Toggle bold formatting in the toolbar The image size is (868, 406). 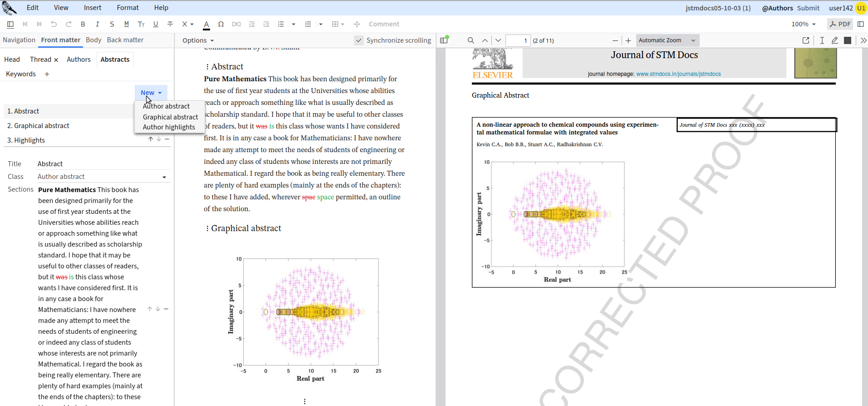[83, 24]
